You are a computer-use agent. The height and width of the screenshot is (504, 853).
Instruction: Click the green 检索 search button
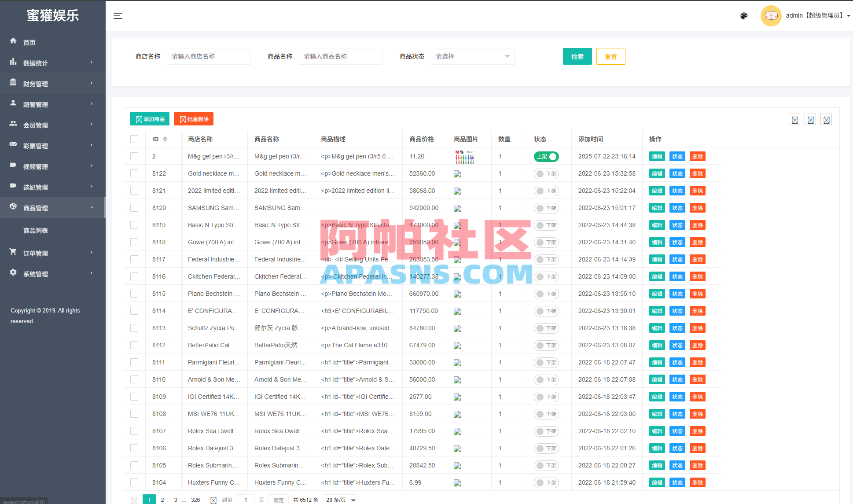coord(577,56)
